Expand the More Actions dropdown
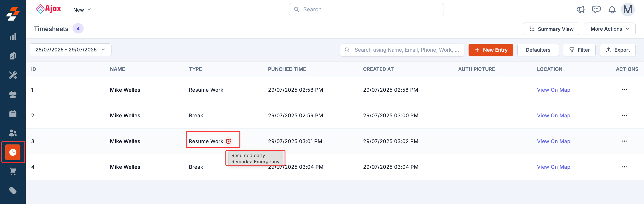The image size is (644, 204). tap(610, 29)
